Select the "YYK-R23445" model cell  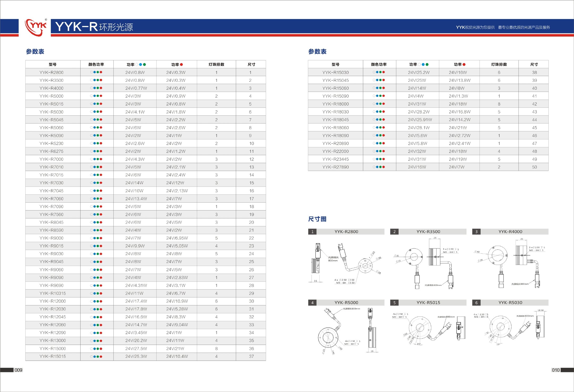336,159
